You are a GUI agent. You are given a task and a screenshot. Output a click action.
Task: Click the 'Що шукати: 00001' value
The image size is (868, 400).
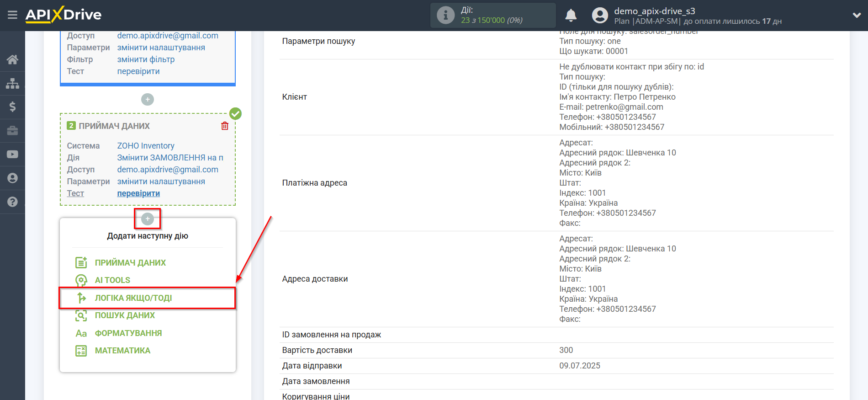[x=593, y=51]
